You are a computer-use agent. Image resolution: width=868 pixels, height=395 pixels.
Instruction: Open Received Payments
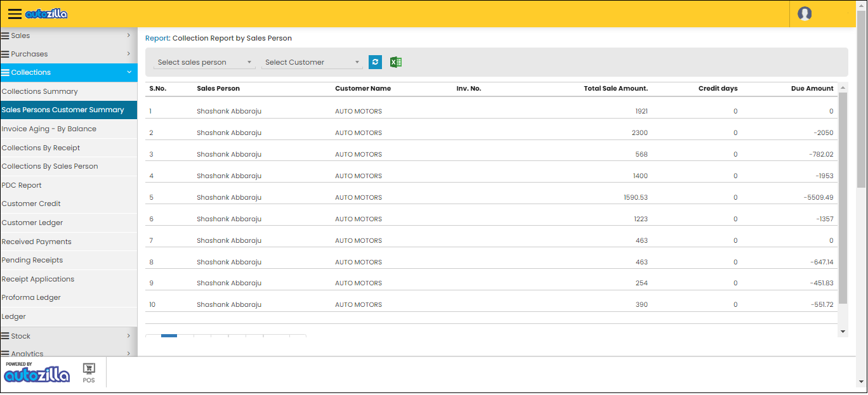click(x=69, y=242)
